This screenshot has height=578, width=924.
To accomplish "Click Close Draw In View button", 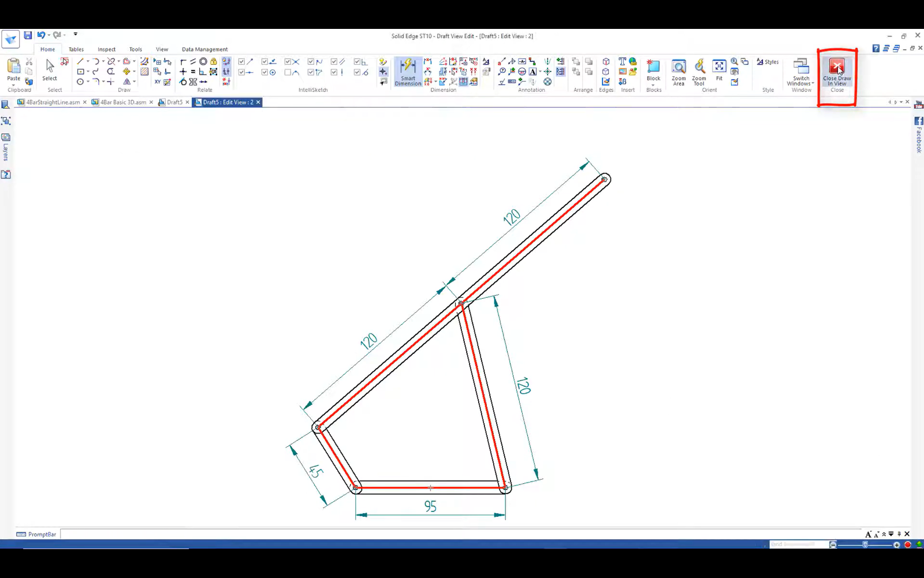I will (x=837, y=73).
